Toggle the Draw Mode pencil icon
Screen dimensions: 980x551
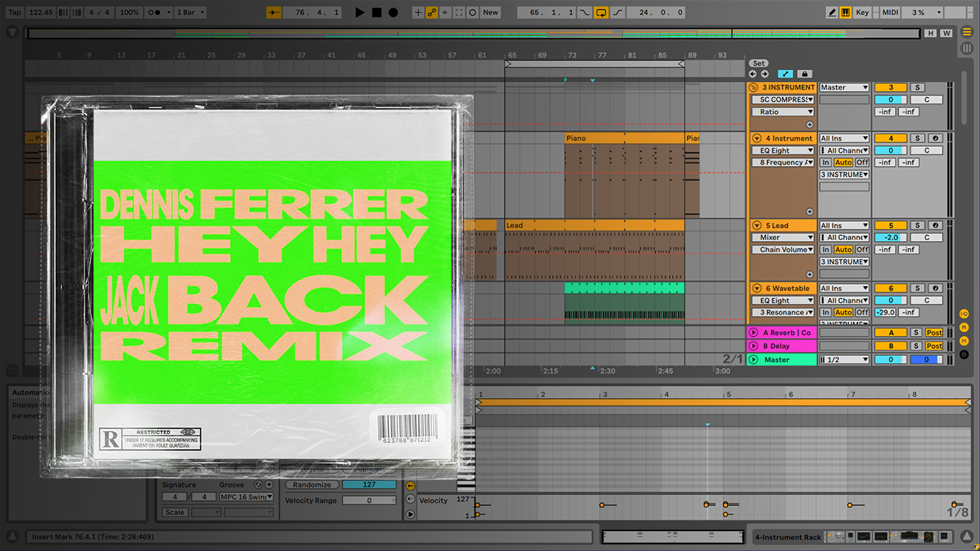(x=832, y=12)
